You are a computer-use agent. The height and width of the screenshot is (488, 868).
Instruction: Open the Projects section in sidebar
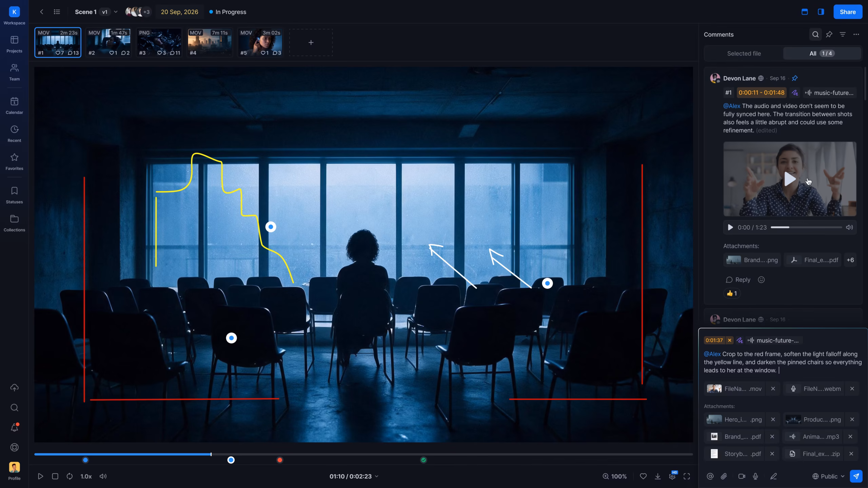[x=14, y=44]
